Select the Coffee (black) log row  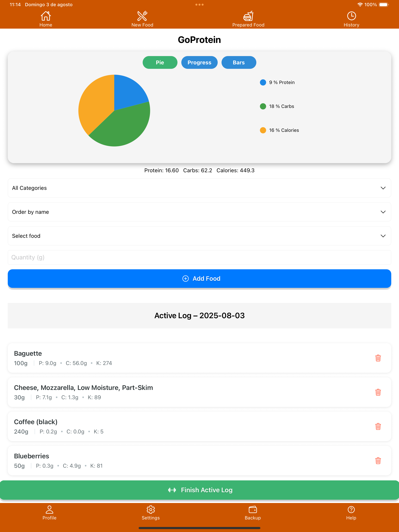coord(199,426)
